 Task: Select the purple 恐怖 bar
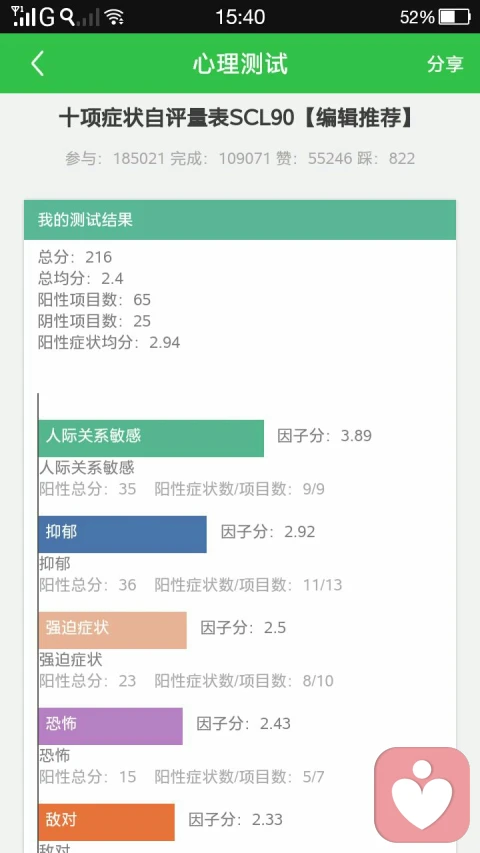(110, 726)
